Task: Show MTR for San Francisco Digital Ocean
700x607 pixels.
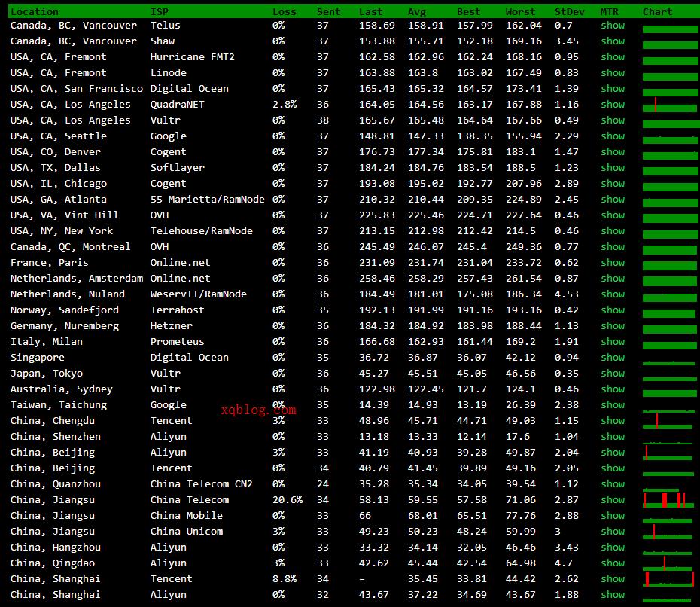Action: 613,88
